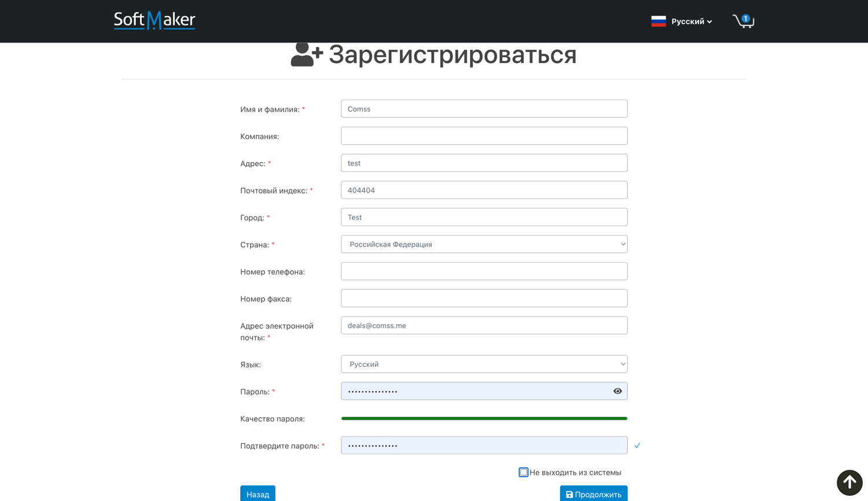Focus the Имя и фамилия field
The image size is (868, 501).
[x=484, y=109]
